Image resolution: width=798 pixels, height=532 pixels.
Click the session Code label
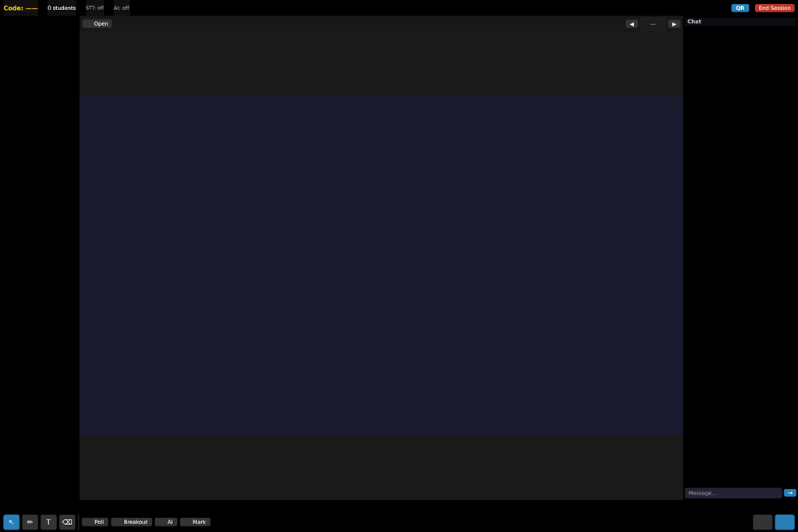pyautogui.click(x=20, y=8)
